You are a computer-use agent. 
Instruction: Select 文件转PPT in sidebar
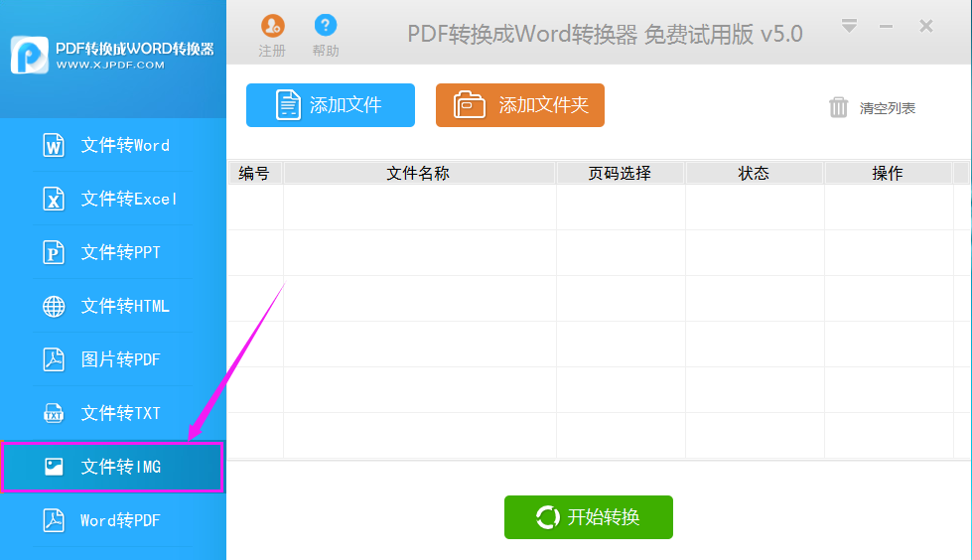tap(112, 252)
